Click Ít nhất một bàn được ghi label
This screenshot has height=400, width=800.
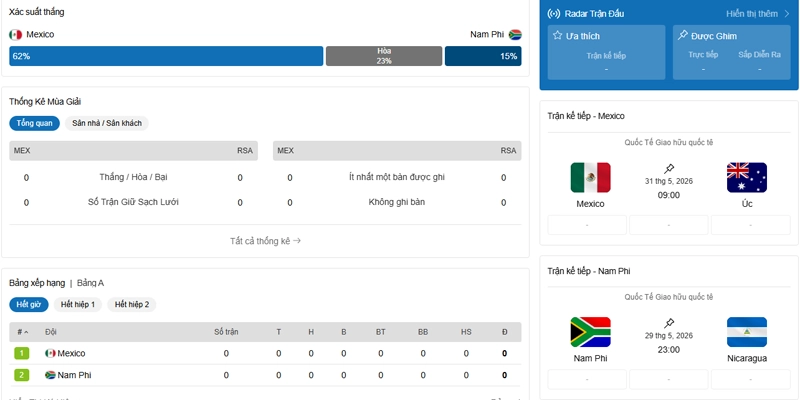coord(397,177)
